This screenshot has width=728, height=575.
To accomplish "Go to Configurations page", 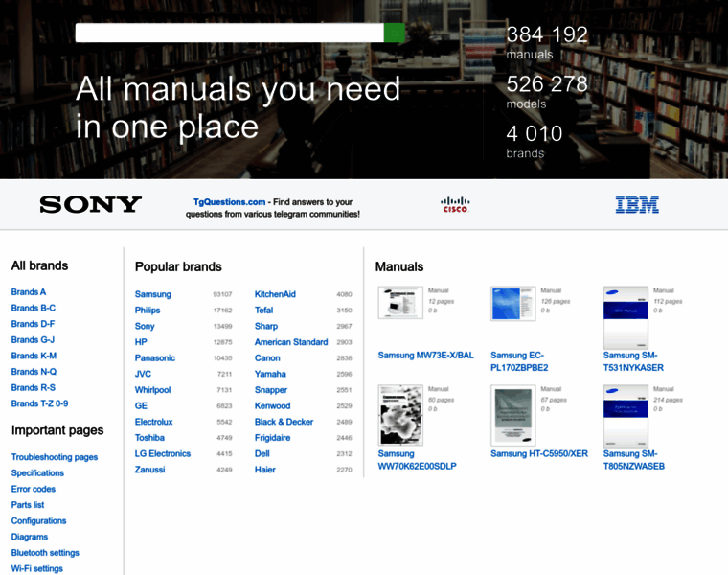I will [x=38, y=520].
